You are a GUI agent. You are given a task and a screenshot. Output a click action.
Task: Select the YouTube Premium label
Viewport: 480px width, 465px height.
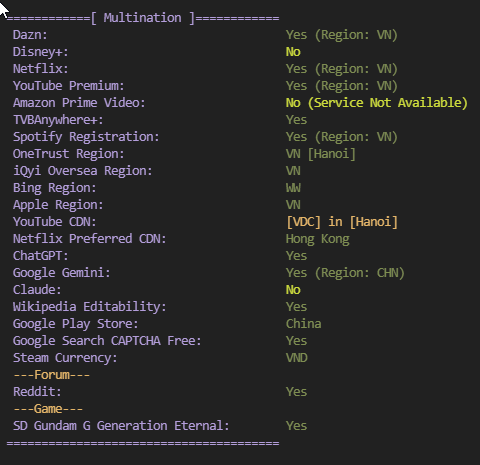(69, 86)
